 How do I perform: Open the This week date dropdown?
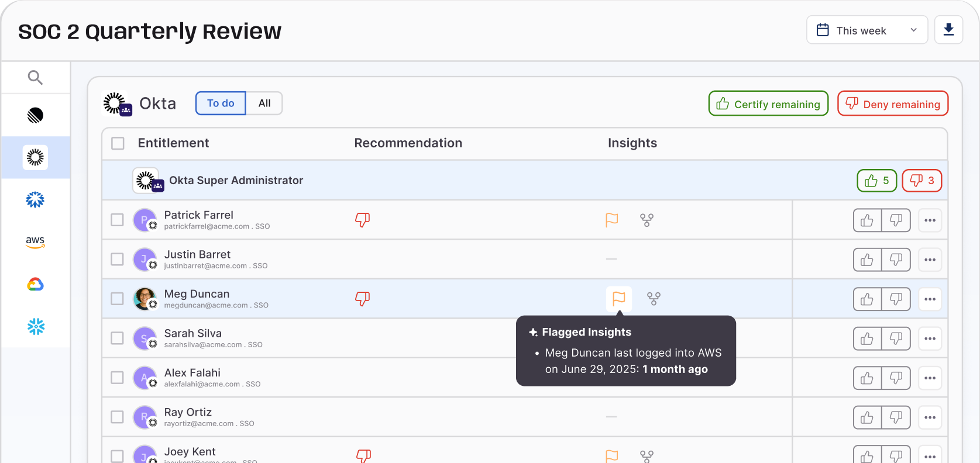(866, 30)
